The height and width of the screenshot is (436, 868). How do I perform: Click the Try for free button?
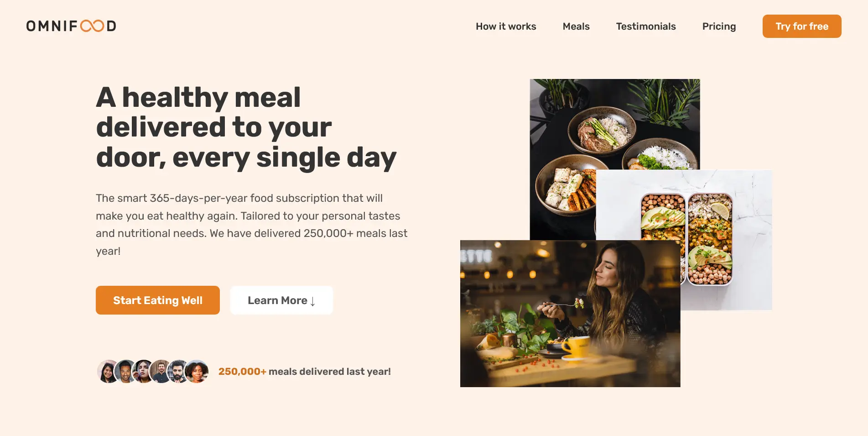[802, 26]
